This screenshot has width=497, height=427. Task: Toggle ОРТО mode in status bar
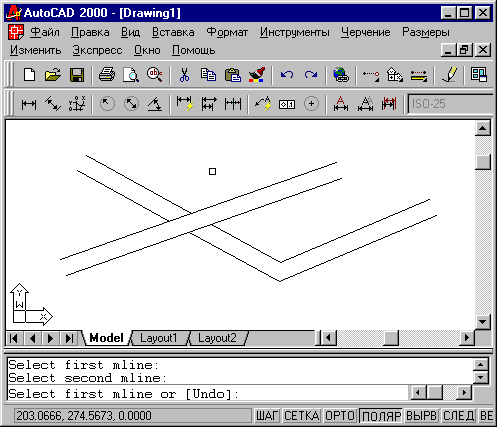click(x=339, y=416)
